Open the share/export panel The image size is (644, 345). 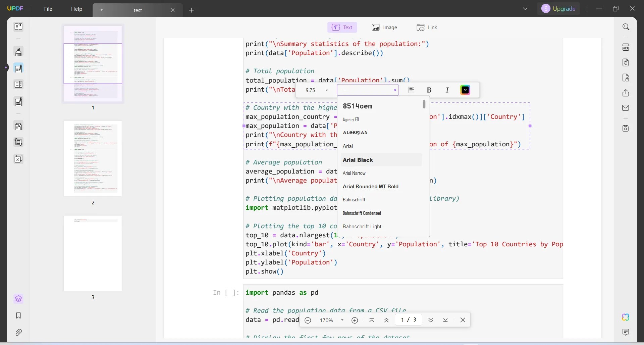[x=627, y=93]
